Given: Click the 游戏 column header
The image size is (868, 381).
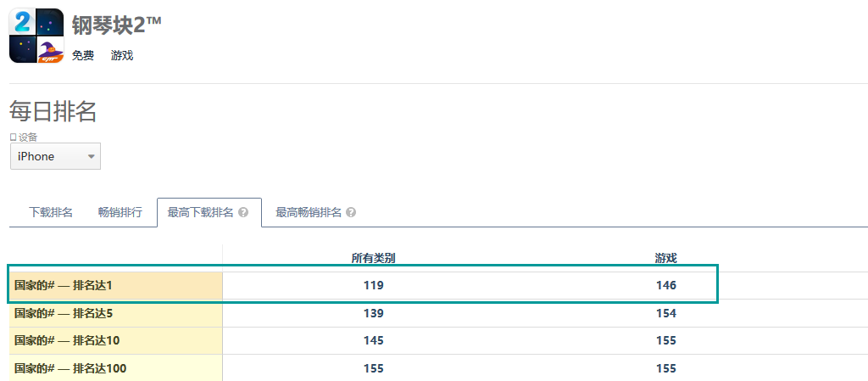Looking at the screenshot, I should (x=666, y=258).
